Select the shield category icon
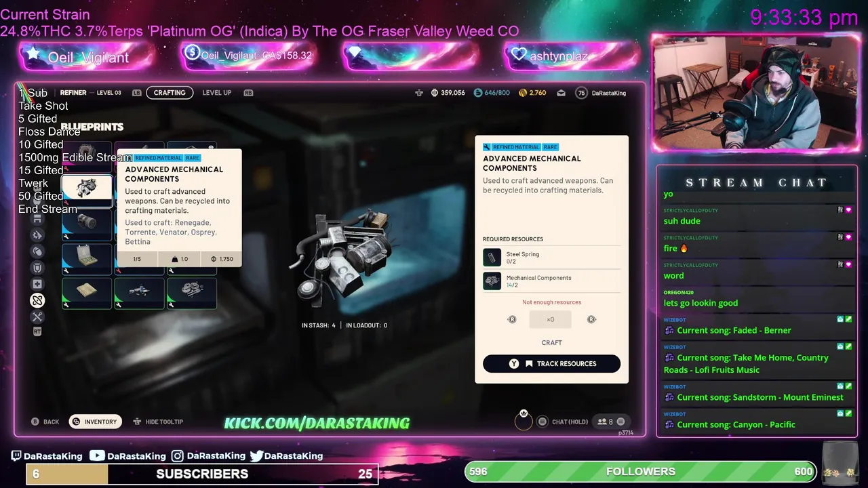Image resolution: width=868 pixels, height=488 pixels. pos(37,268)
